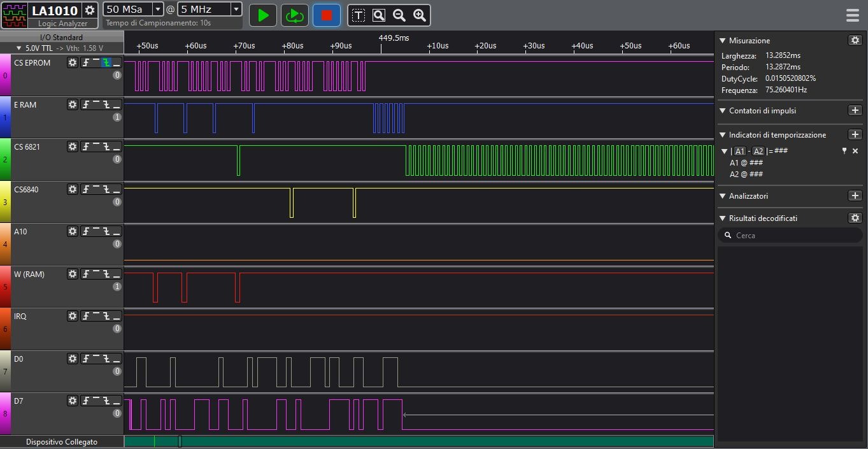Toggle falling edge trigger on CS6840
Image resolution: width=868 pixels, height=449 pixels.
pos(106,189)
